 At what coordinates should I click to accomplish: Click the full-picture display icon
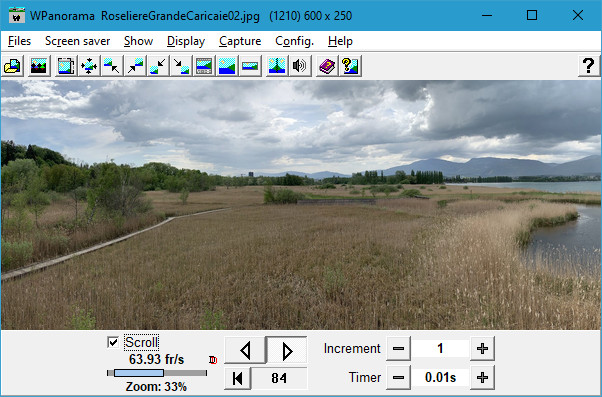coord(227,66)
